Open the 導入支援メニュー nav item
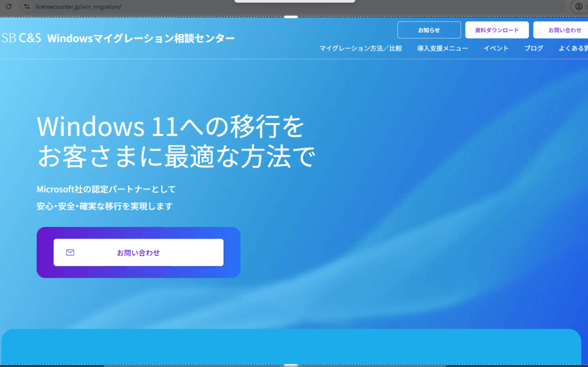 click(442, 48)
